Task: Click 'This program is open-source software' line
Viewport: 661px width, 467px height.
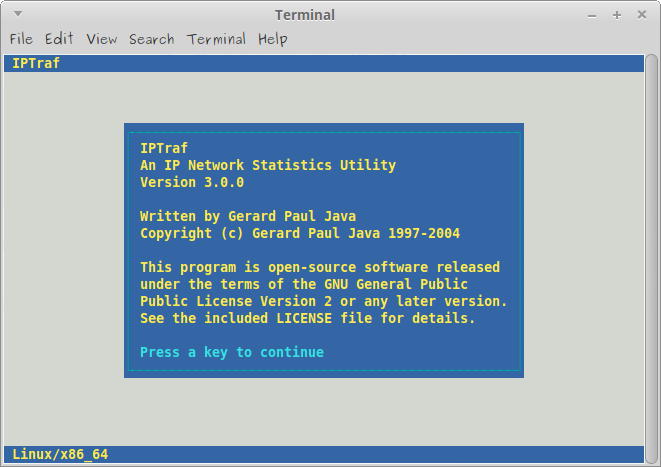Action: tap(320, 267)
